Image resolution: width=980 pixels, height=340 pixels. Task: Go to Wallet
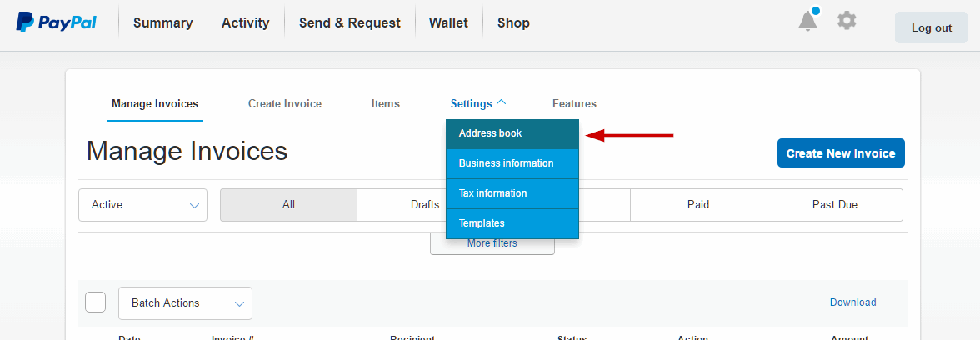pos(448,23)
